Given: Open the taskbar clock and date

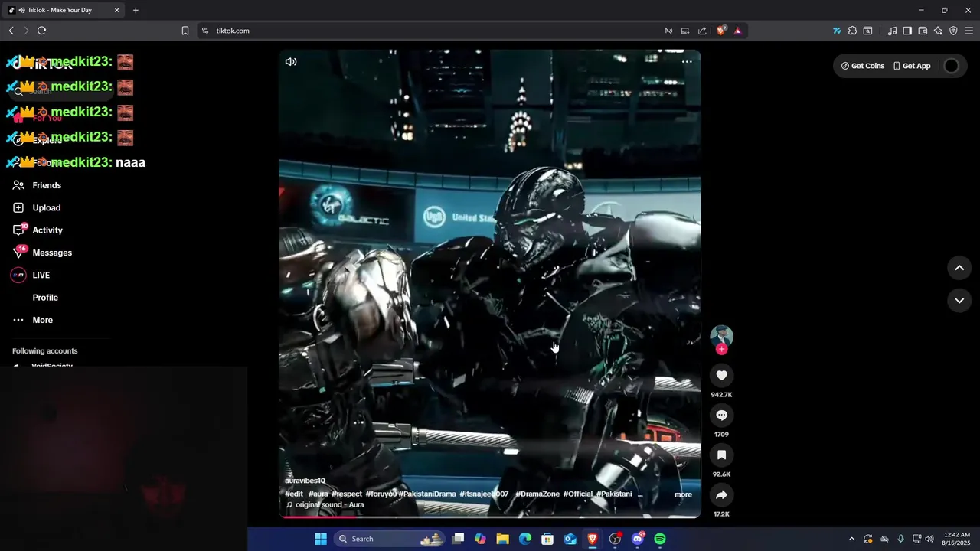Looking at the screenshot, I should [956, 539].
